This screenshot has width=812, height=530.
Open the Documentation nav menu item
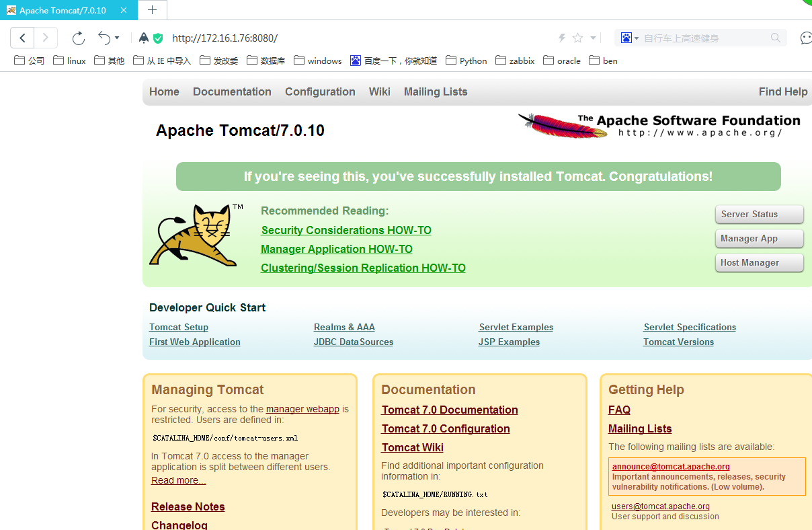(232, 92)
